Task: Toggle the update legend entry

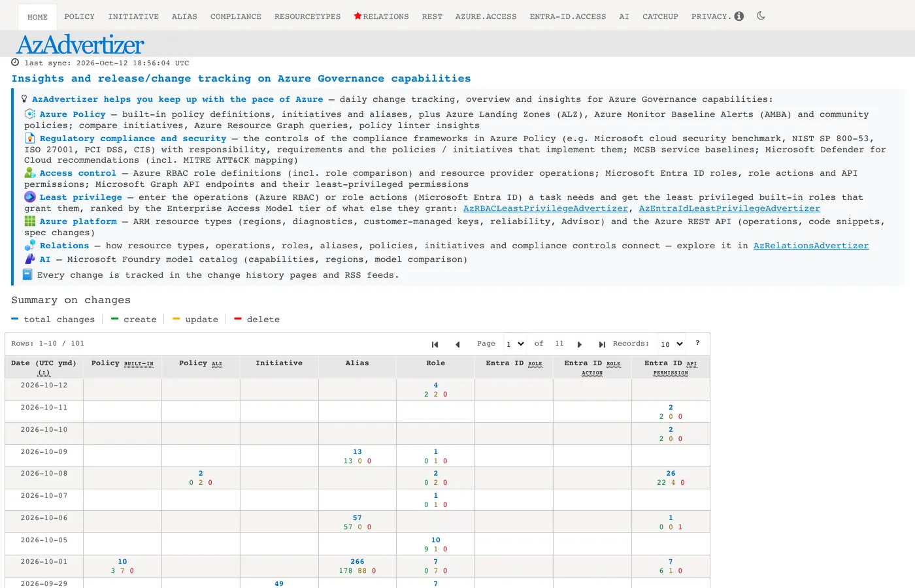Action: coord(195,319)
